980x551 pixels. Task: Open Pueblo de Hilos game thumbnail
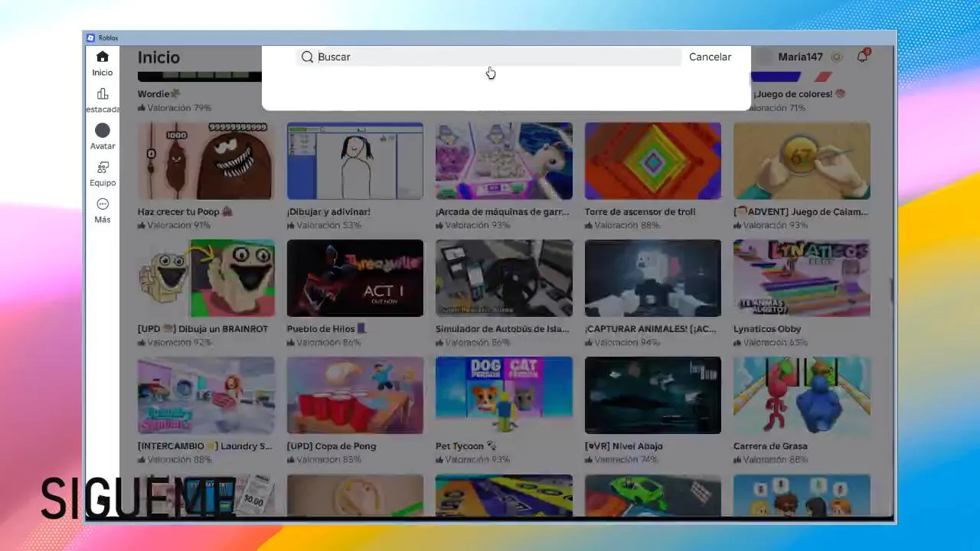coord(355,278)
